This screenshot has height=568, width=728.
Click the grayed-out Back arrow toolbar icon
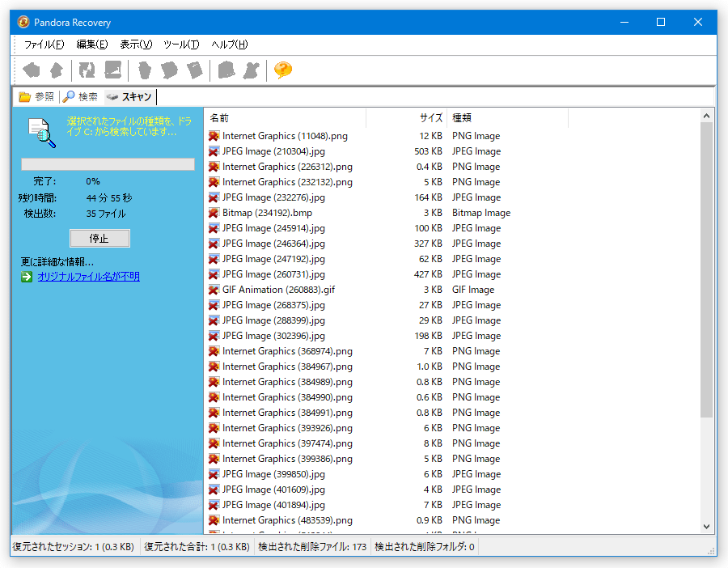coord(31,70)
